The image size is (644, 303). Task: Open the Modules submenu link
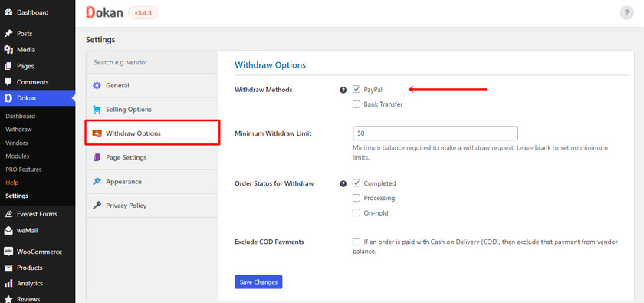(17, 156)
